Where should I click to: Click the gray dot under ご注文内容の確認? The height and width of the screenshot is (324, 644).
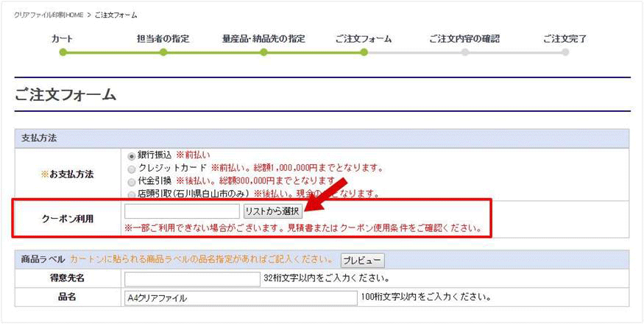tap(464, 52)
